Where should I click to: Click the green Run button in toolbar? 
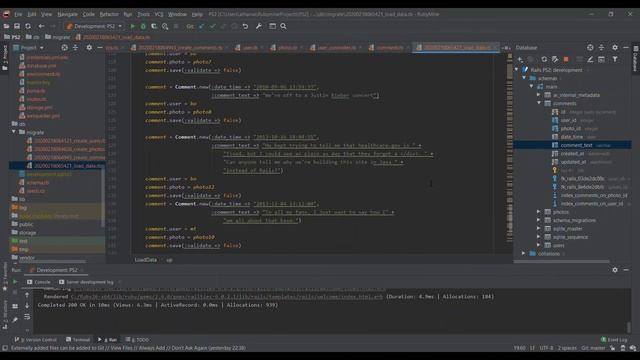pos(132,26)
